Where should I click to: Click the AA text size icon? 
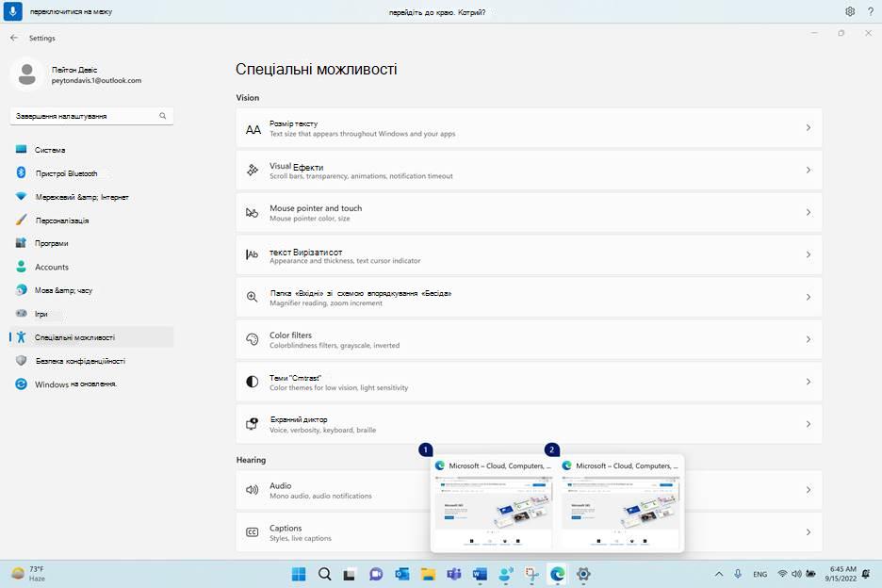coord(253,130)
